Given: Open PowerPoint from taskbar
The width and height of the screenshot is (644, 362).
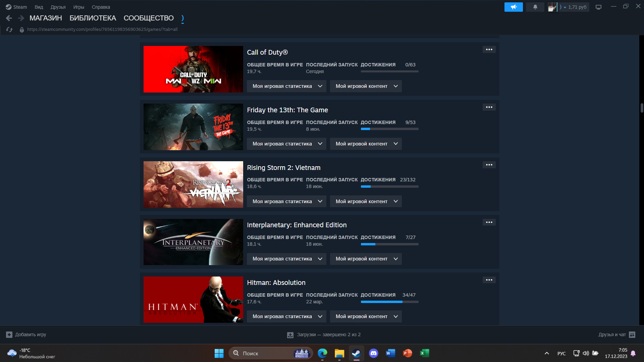Looking at the screenshot, I should (x=408, y=353).
